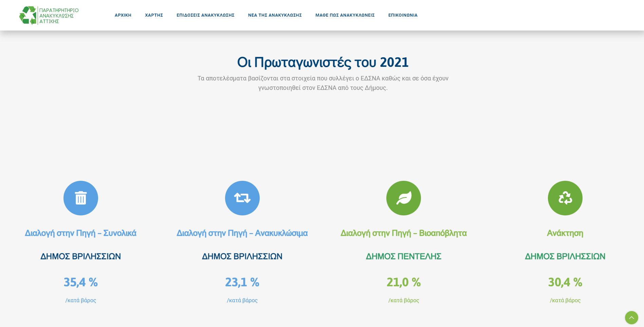Select ΝΕΑ ΤΗΣ ΑΝΑΚΥΚΛΩΣΗΣ menu item
Viewport: 644px width, 327px height.
[275, 15]
